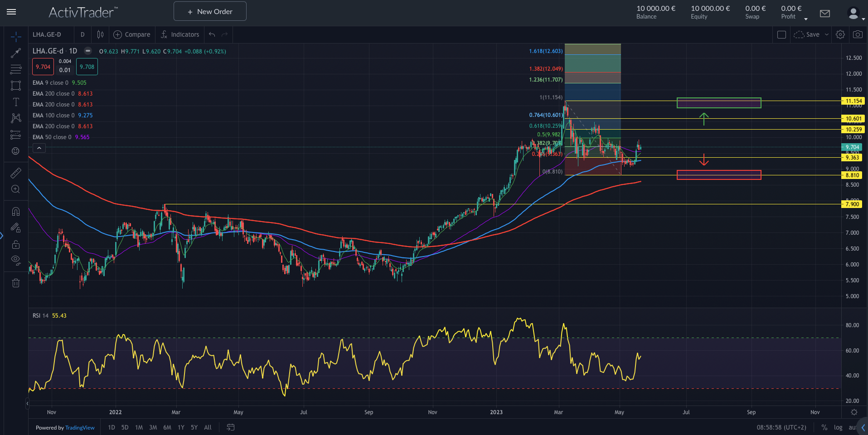
Task: Click the red 9.704 price swatch
Action: [x=43, y=66]
